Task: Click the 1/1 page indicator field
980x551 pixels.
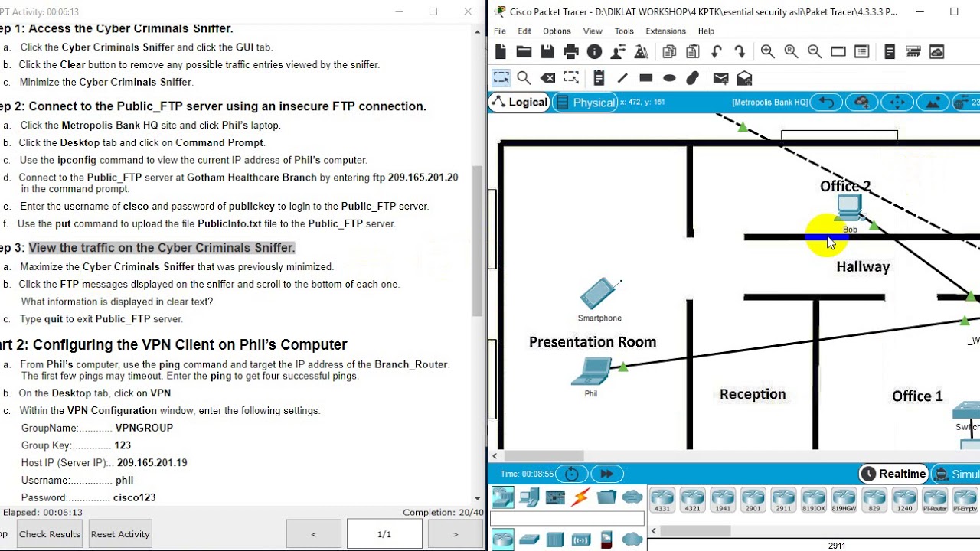Action: point(384,534)
